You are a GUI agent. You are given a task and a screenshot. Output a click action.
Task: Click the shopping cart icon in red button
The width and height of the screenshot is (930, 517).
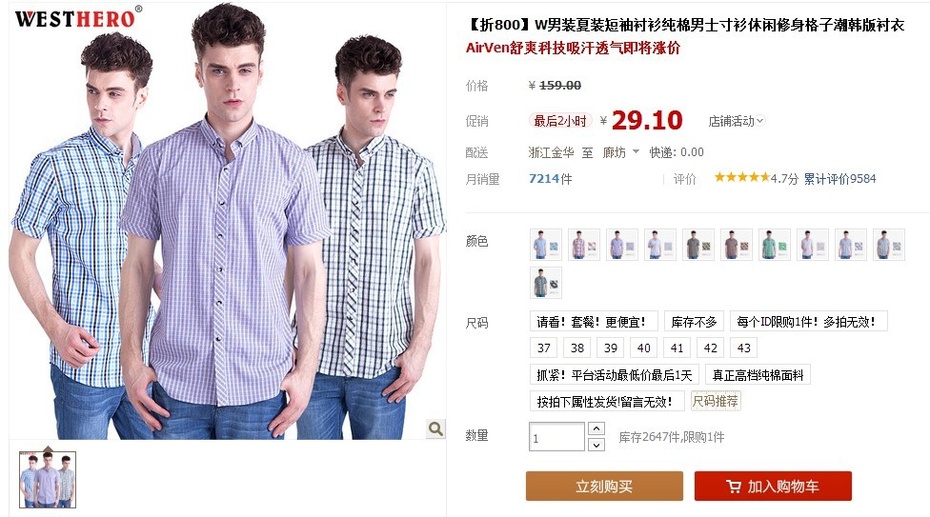733,487
